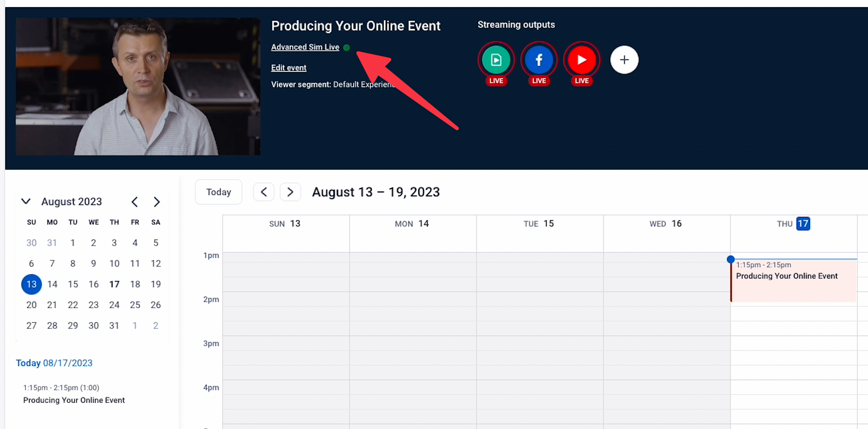Click the Edit event link
This screenshot has height=429, width=868.
coord(289,68)
